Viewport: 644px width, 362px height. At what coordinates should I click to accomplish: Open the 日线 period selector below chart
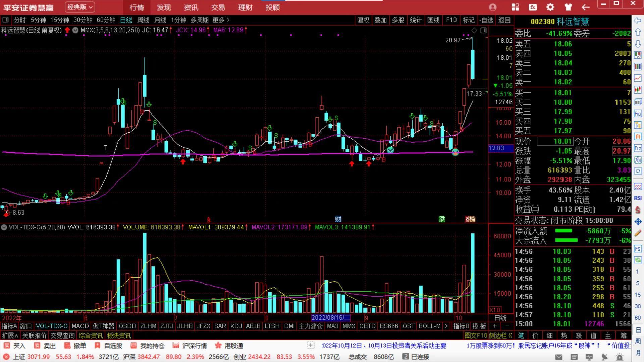pyautogui.click(x=500, y=318)
